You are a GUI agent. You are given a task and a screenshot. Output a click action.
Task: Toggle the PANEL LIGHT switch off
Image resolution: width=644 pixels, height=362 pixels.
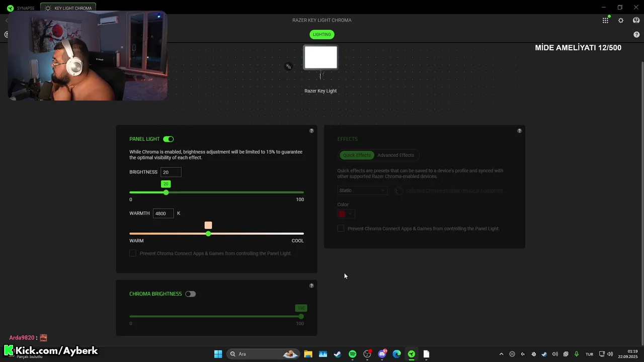(169, 139)
